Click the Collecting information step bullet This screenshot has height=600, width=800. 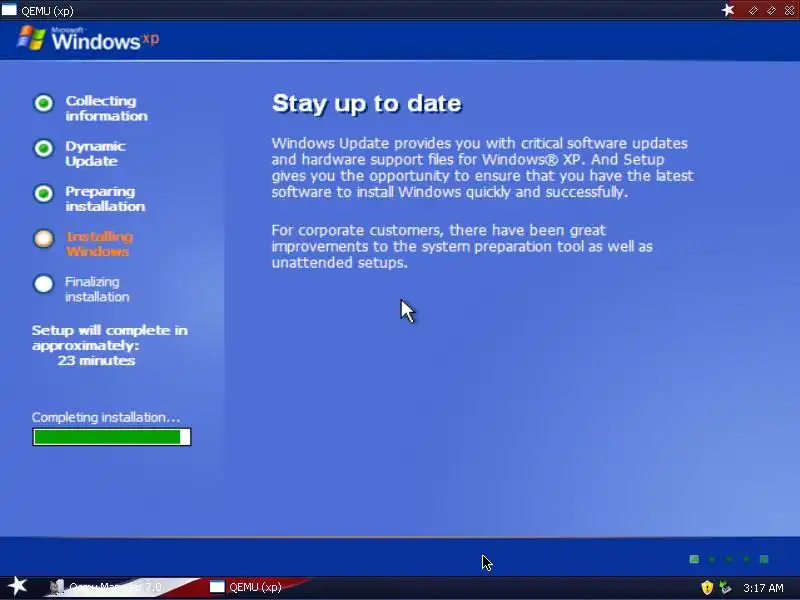44,103
